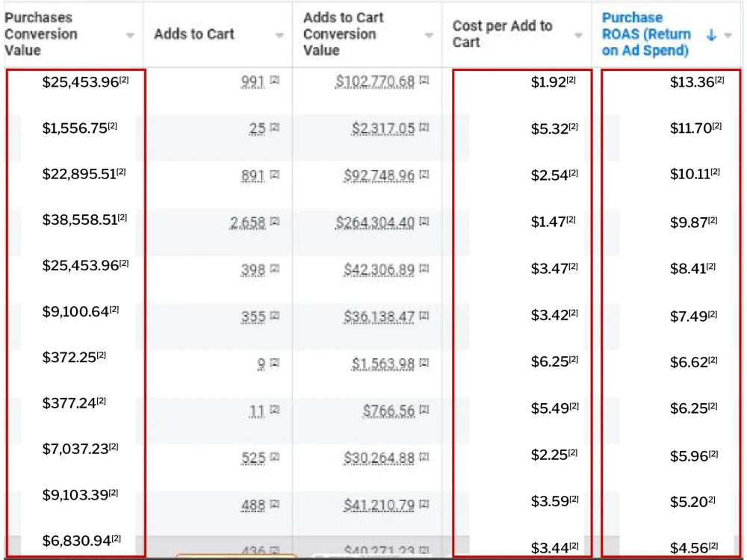The width and height of the screenshot is (747, 560).
Task: Click footnote icon beside $42,306.89 value
Action: [x=424, y=269]
